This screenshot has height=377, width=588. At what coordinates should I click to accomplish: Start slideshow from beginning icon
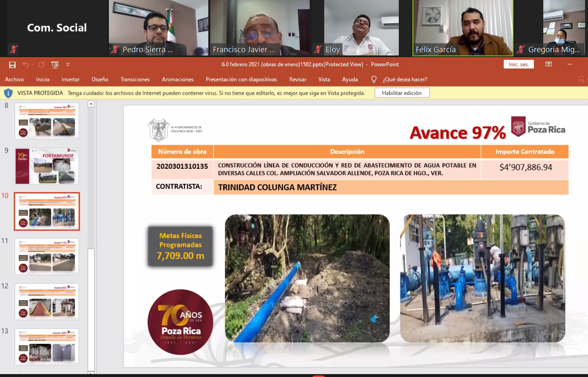point(55,65)
